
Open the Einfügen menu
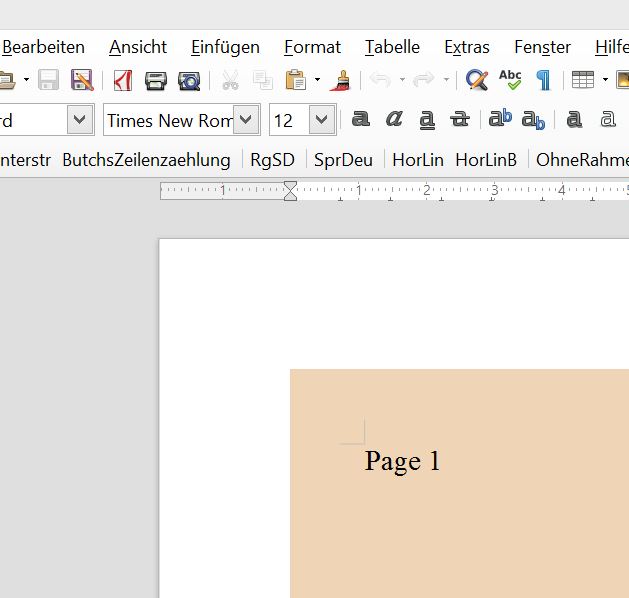pos(225,47)
